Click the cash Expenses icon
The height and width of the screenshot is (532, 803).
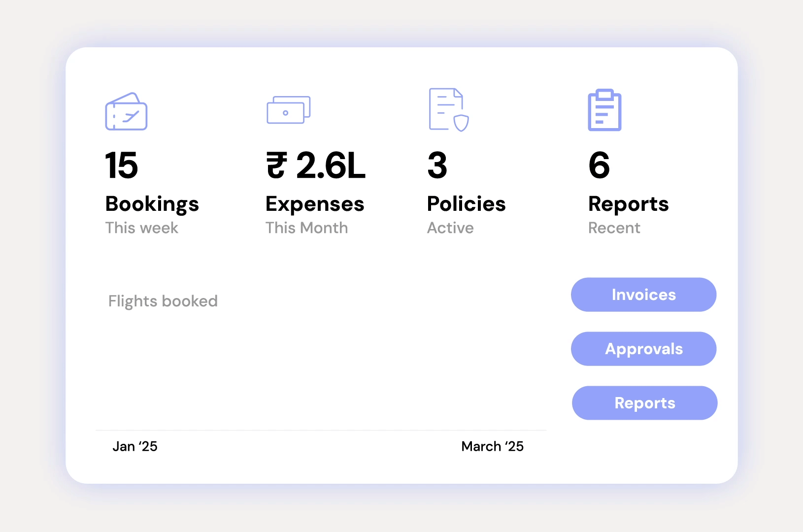288,110
